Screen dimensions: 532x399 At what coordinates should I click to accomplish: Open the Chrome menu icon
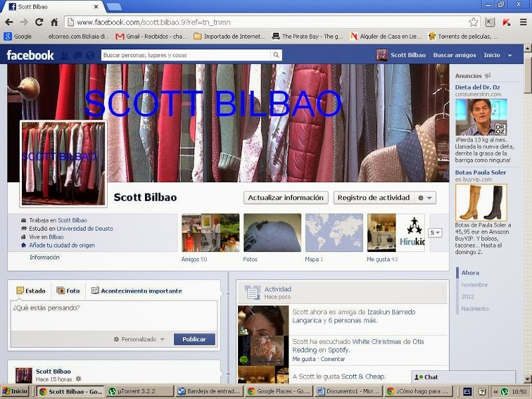tap(523, 23)
